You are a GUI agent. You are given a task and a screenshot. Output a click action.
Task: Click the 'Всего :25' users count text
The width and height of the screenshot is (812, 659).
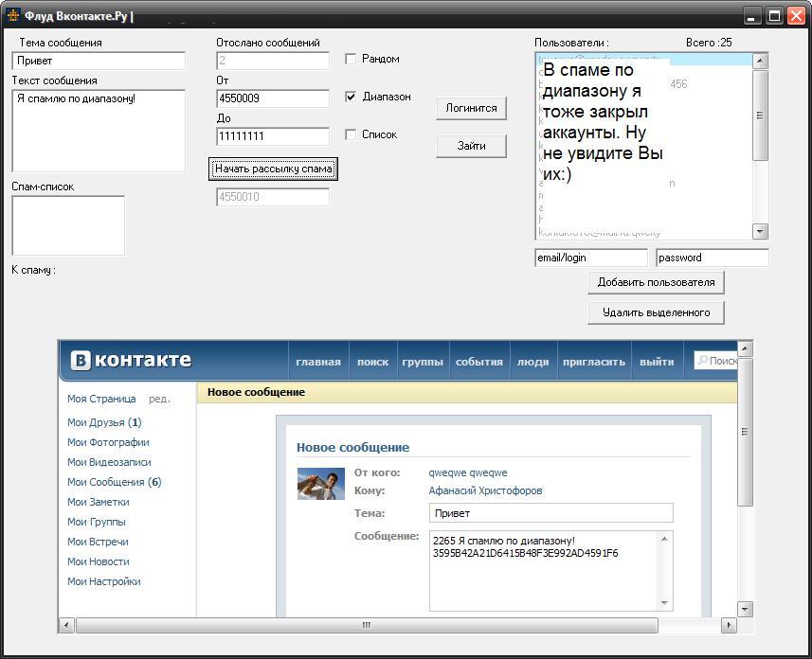709,43
